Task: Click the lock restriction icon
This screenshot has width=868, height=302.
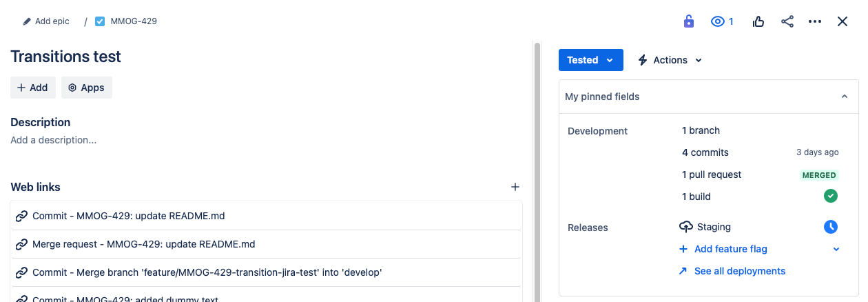Action: pos(688,21)
